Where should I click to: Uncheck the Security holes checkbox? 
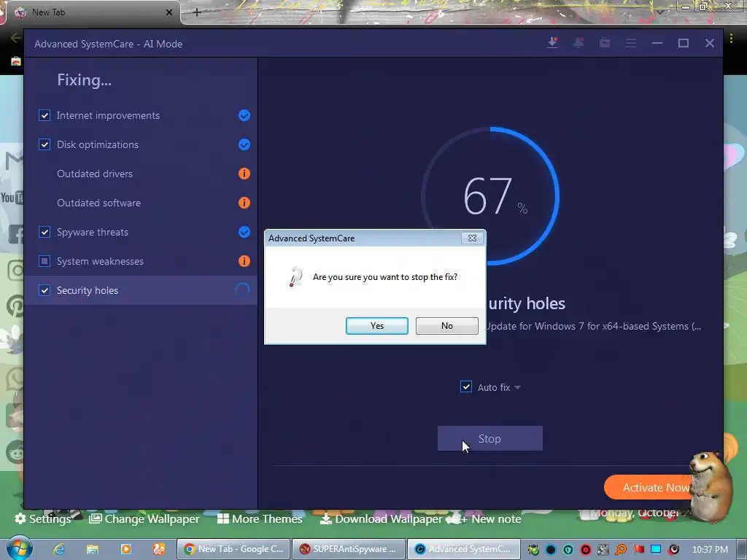(44, 290)
